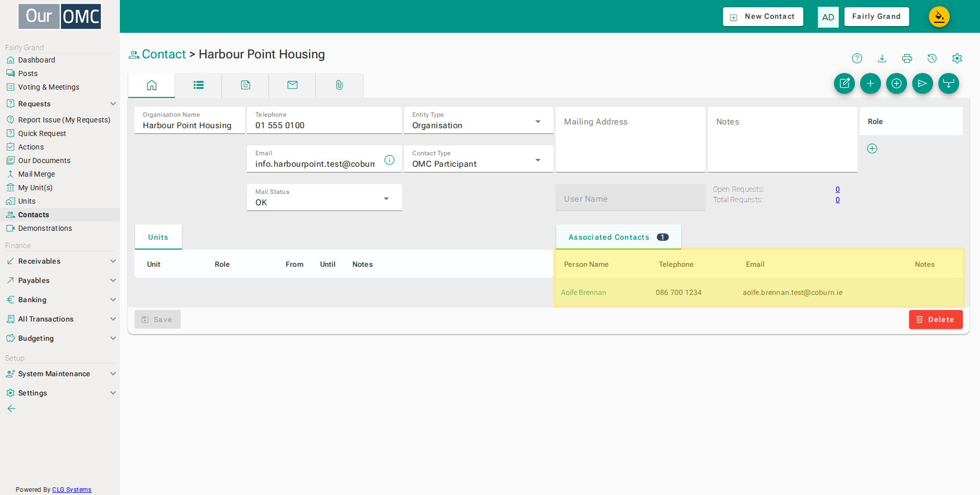Click the download icon in header

[x=882, y=58]
